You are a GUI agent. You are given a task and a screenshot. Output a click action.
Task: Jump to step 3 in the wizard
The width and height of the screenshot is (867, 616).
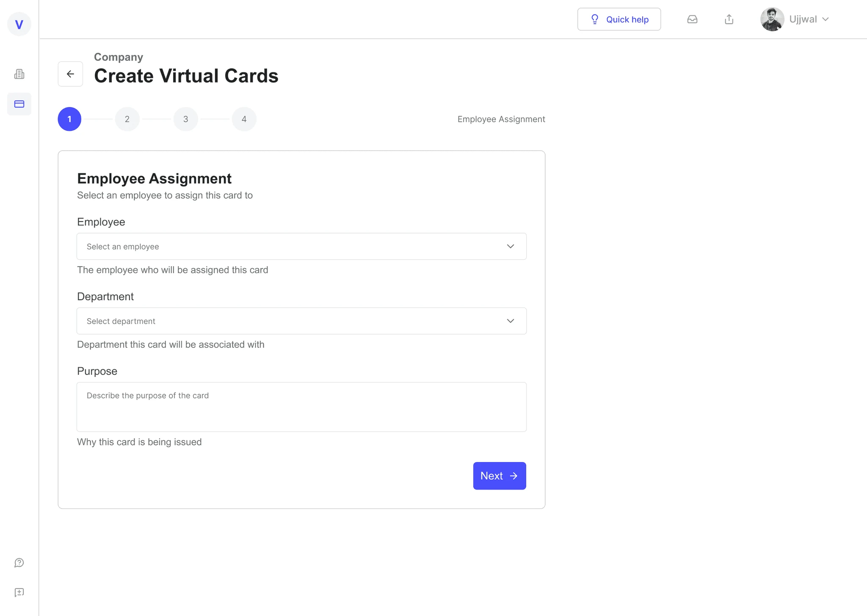pyautogui.click(x=185, y=119)
